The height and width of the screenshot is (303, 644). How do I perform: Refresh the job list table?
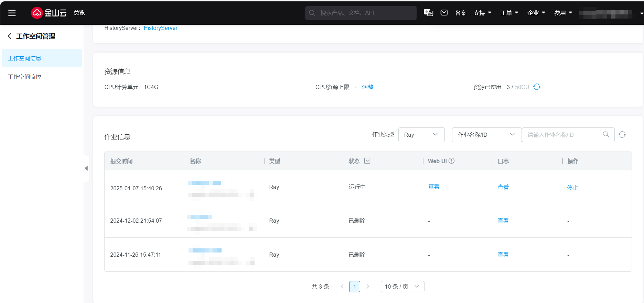(x=622, y=135)
